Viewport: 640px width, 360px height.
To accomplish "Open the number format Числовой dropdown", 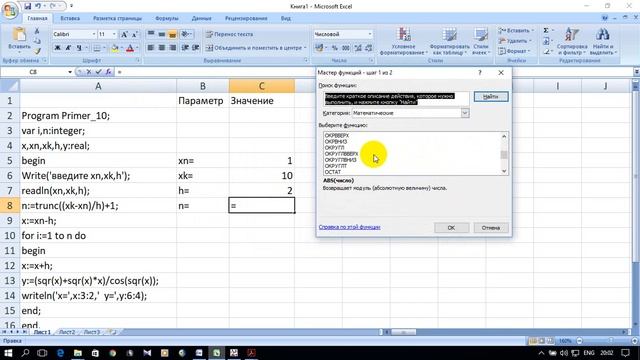I will point(370,34).
